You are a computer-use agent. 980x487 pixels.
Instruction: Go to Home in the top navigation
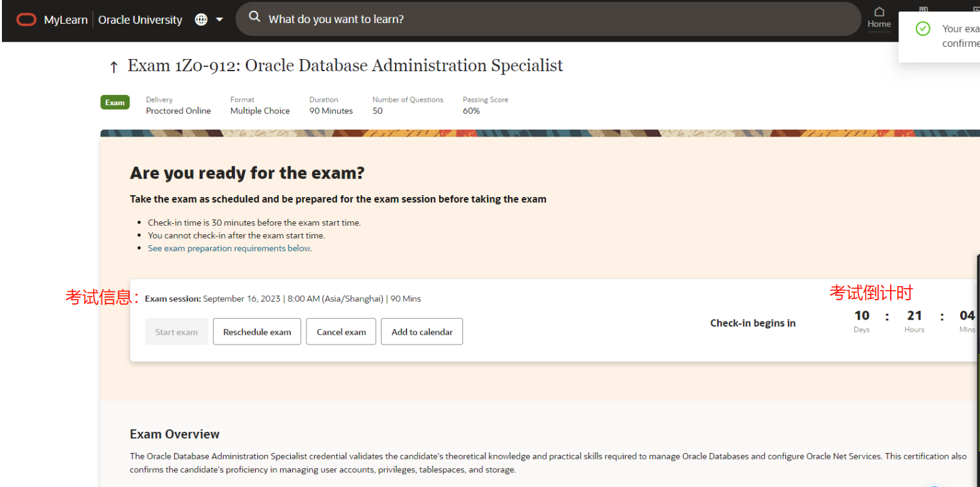879,18
